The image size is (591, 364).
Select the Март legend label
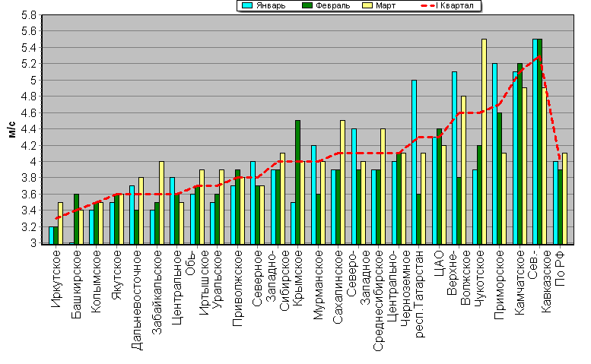[386, 5]
